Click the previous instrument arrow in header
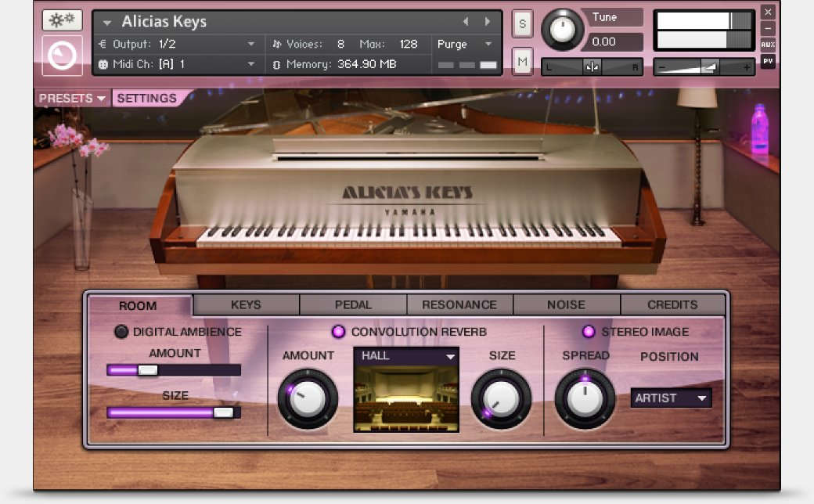The height and width of the screenshot is (504, 814). click(x=466, y=22)
